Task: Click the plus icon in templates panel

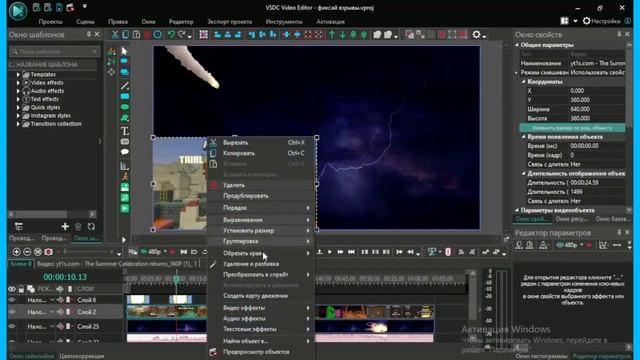Action: [x=65, y=226]
